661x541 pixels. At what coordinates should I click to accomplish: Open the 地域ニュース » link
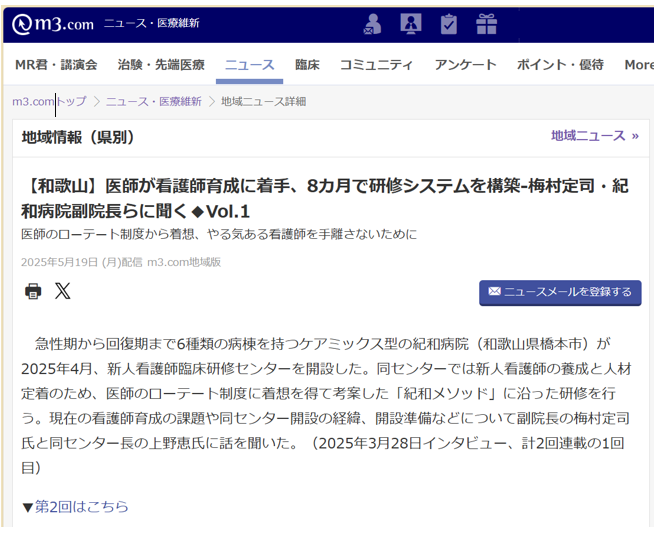[x=595, y=136]
